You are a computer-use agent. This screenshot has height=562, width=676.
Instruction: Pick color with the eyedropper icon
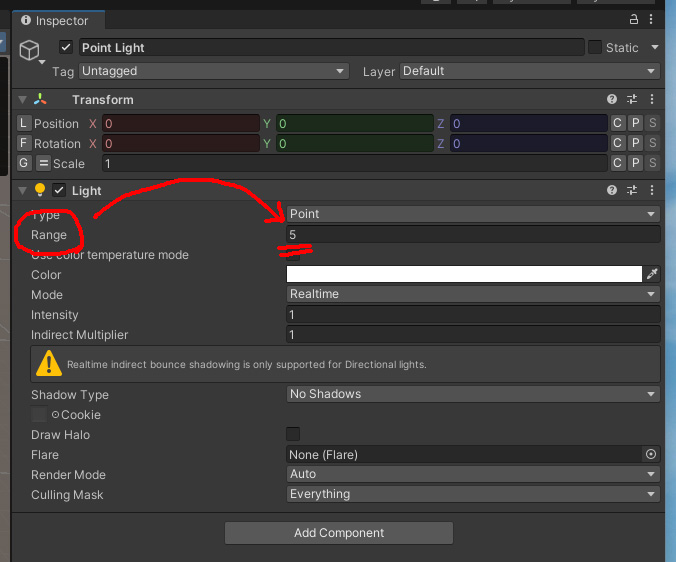(652, 275)
